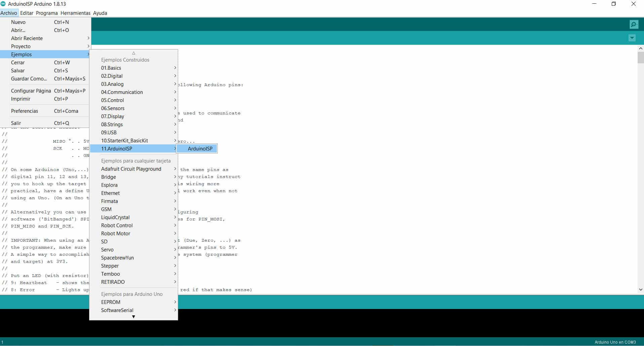Open Stepper examples
Image resolution: width=644 pixels, height=346 pixels.
(x=133, y=266)
